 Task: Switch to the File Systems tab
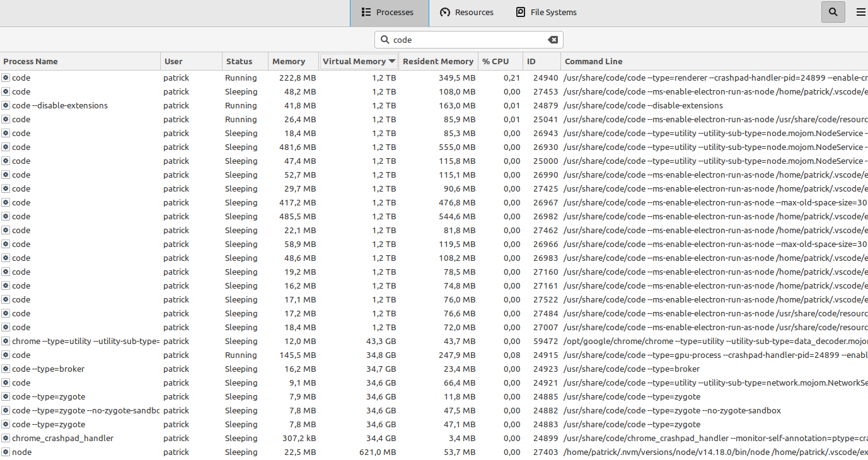[x=546, y=11]
